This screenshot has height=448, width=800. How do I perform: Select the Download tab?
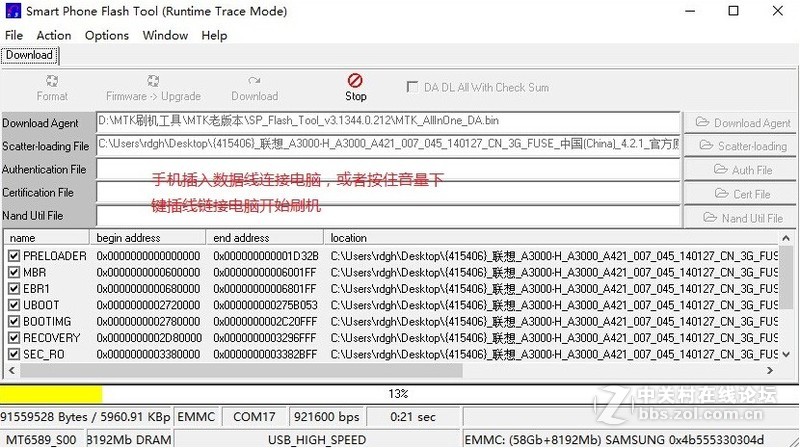30,55
